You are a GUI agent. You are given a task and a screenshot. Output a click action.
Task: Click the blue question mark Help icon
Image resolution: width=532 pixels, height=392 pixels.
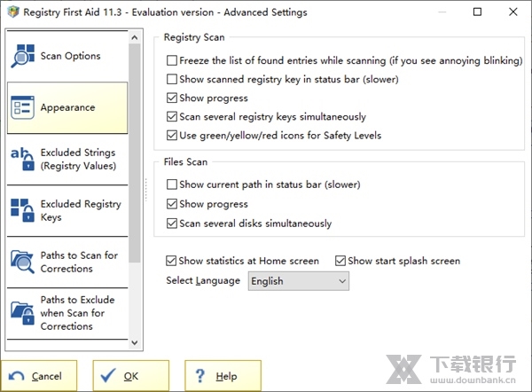coord(201,376)
